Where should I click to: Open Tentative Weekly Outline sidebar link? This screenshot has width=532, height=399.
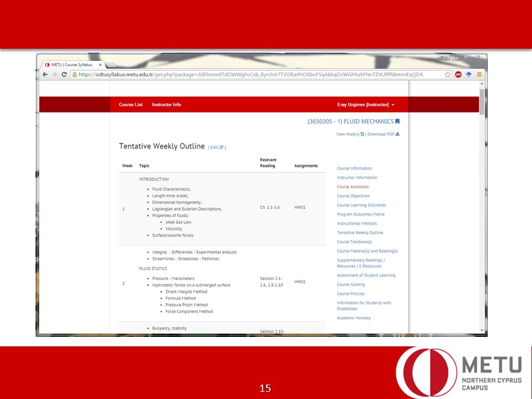pos(360,232)
